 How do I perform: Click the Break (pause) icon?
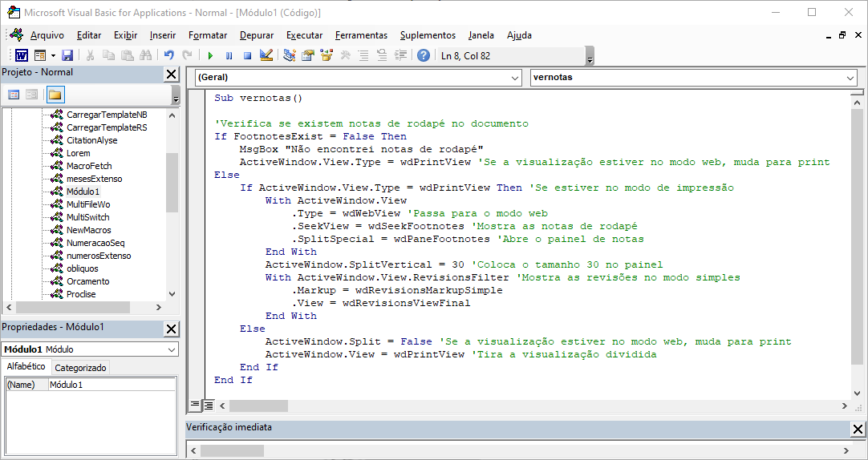[x=229, y=55]
